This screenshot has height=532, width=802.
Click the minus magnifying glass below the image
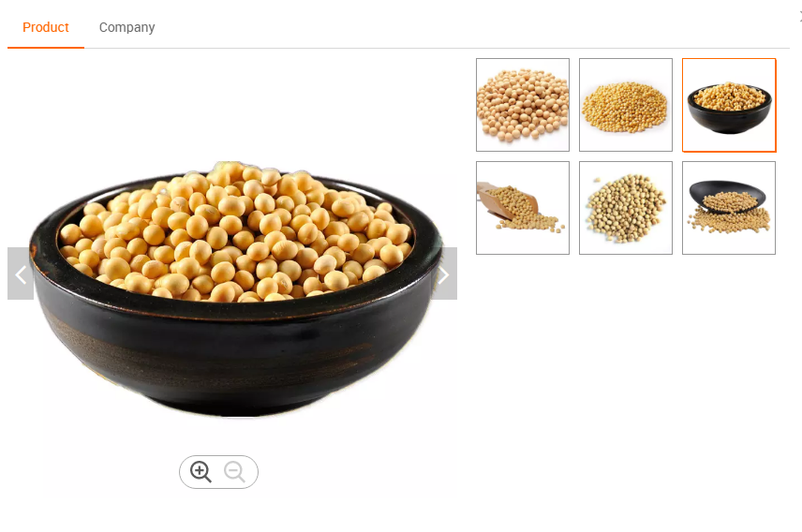(235, 472)
